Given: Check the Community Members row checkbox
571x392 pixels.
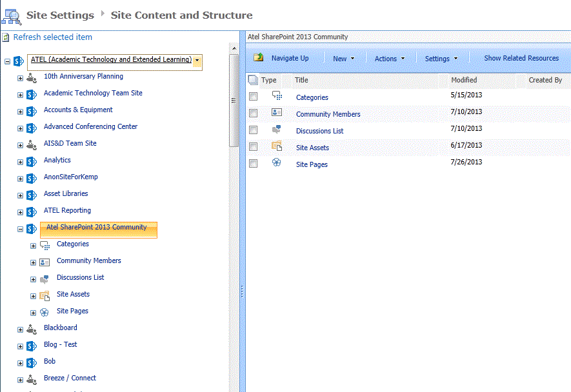Looking at the screenshot, I should coord(254,113).
